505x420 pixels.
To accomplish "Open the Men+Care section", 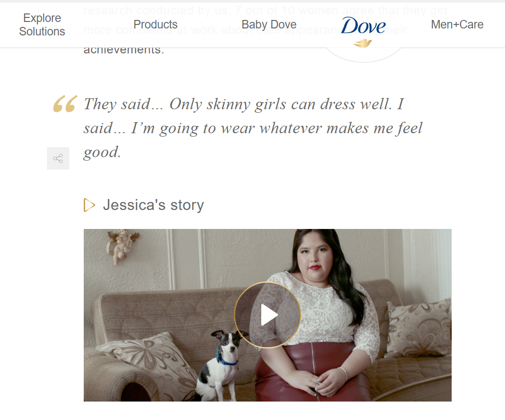I will point(457,24).
